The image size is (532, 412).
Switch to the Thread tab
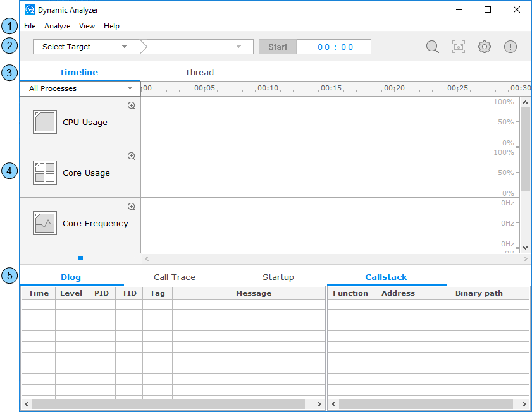click(199, 72)
